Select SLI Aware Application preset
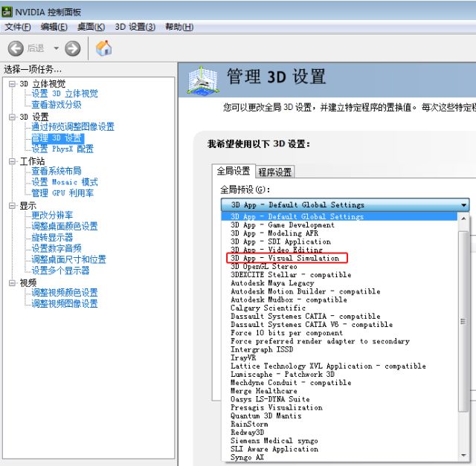 click(339, 449)
